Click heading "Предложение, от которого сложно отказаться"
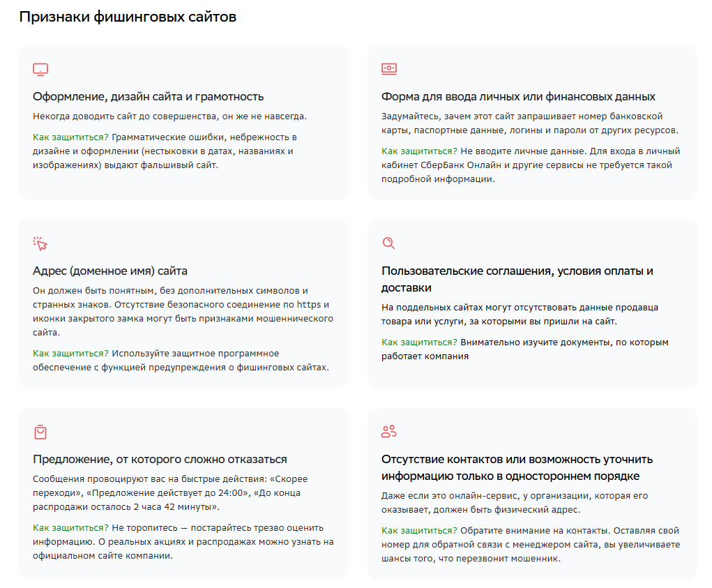This screenshot has height=588, width=712. click(160, 459)
